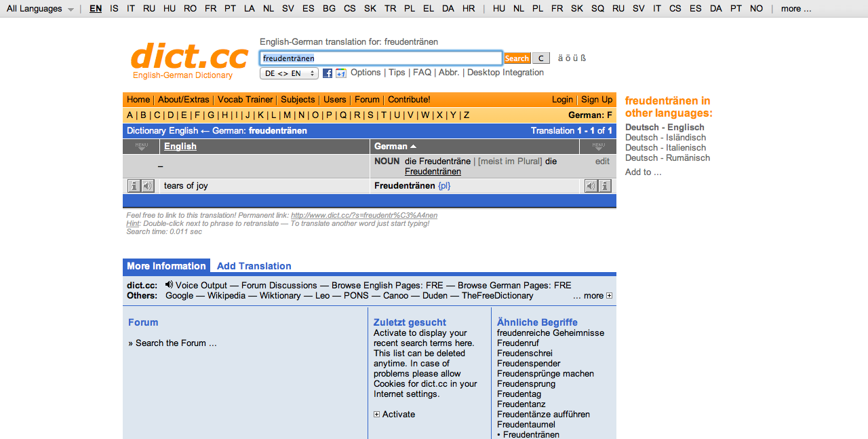Viewport: 868px width, 439px height.
Task: Insert the ß special character
Action: (x=583, y=58)
